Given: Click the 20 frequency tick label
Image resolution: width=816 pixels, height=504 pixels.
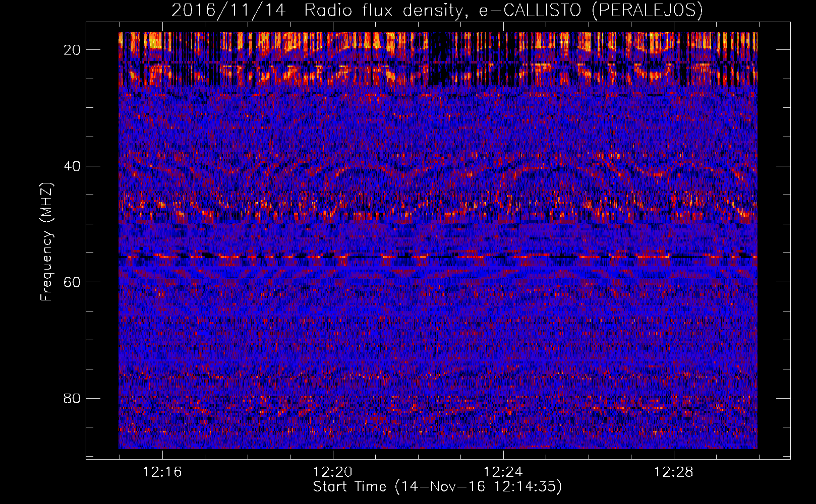Looking at the screenshot, I should (x=73, y=49).
